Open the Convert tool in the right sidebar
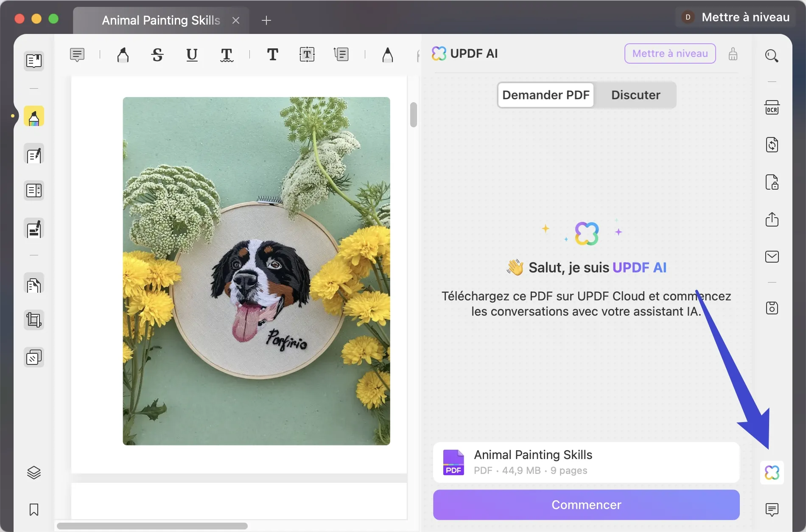 pyautogui.click(x=772, y=145)
